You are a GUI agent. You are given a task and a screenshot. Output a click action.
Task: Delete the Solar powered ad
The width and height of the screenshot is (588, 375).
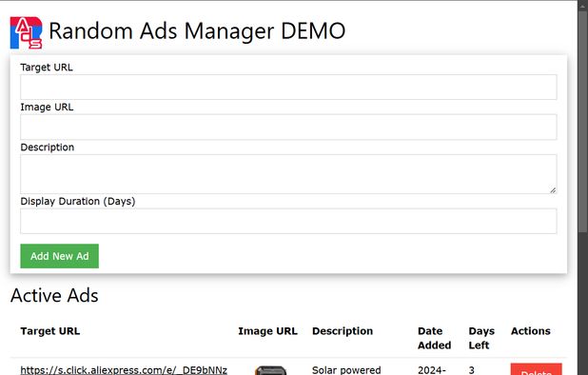[536, 369]
